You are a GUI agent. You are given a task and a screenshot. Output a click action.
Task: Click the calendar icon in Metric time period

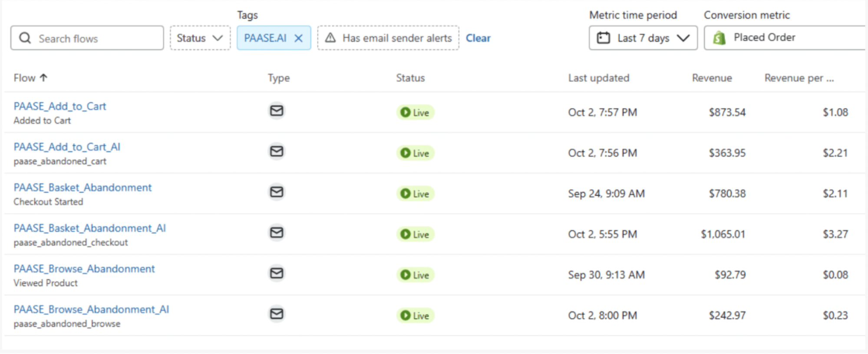point(603,38)
